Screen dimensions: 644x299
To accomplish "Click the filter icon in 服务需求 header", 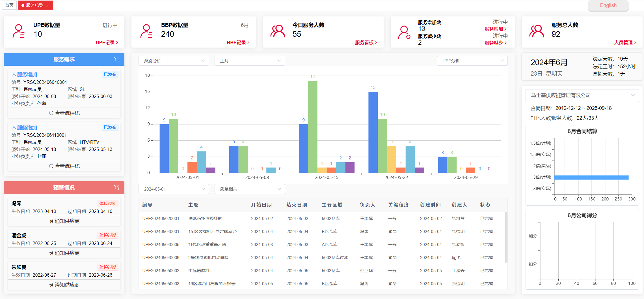I will [116, 59].
